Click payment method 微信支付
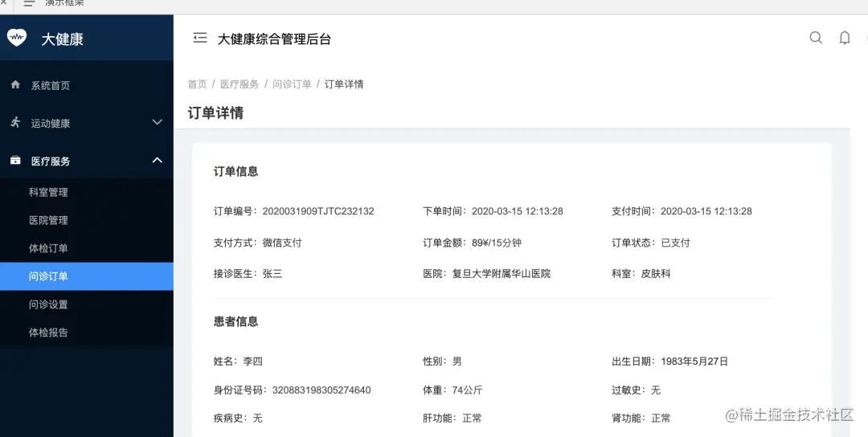Screen dimensions: 868x437 282,243
